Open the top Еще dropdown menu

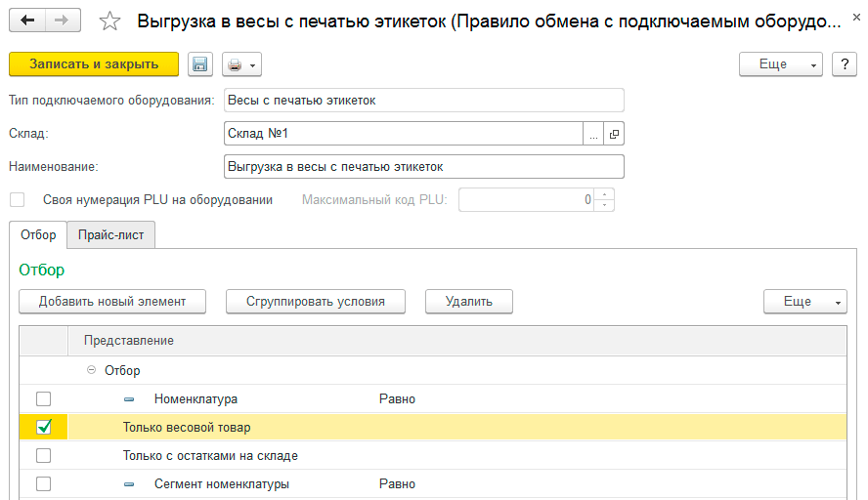[x=781, y=64]
